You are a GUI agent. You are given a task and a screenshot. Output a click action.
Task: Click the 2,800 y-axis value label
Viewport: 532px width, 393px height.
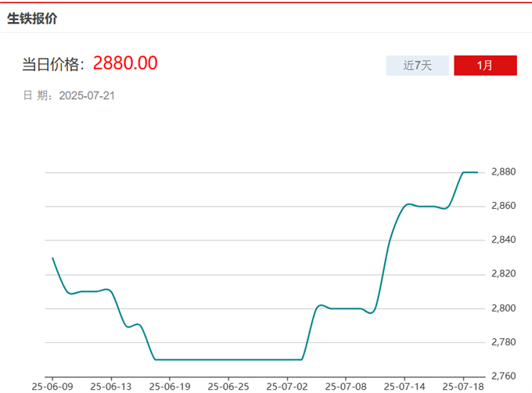coord(503,308)
